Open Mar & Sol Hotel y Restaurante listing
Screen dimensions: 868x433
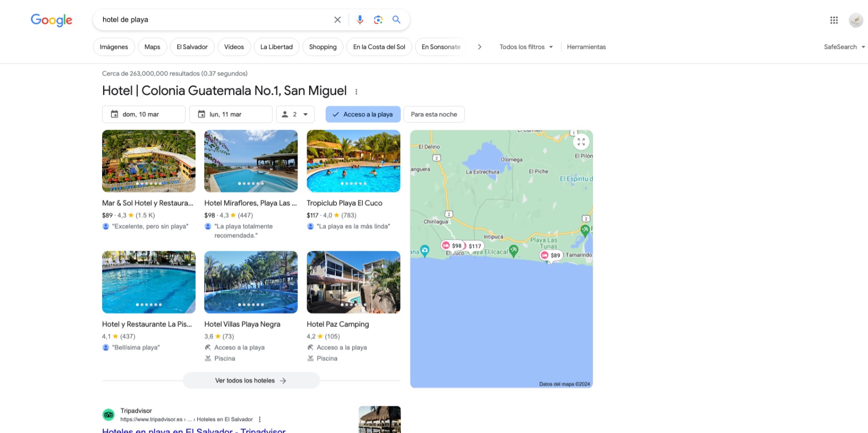point(148,203)
